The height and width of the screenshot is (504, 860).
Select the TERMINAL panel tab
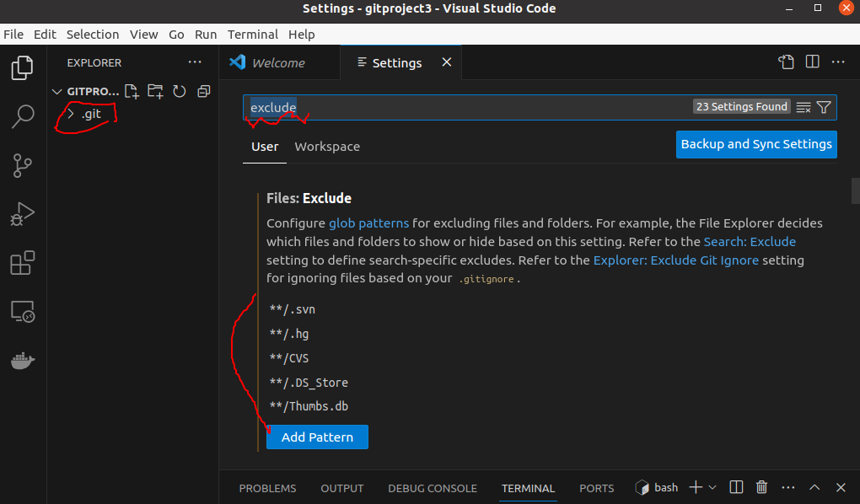528,488
